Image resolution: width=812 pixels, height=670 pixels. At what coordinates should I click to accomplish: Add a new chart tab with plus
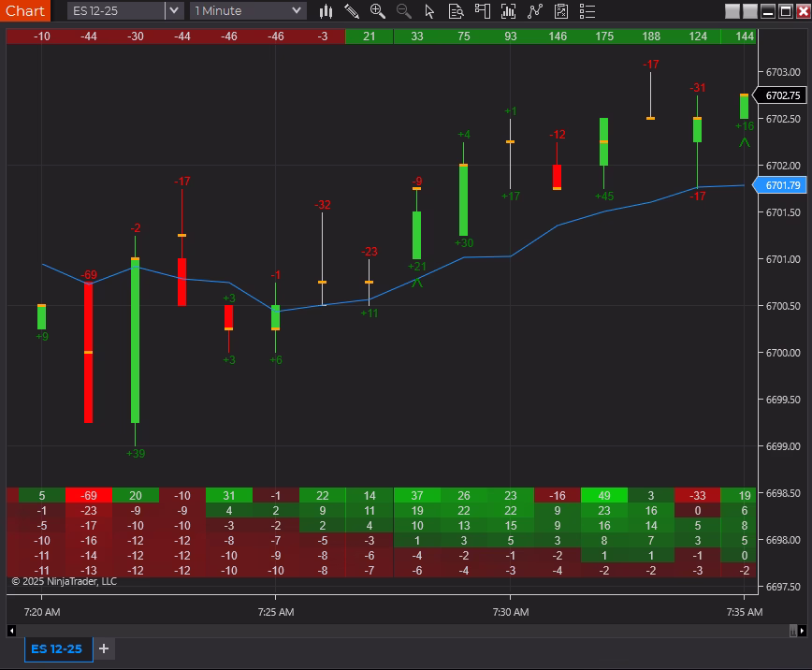coord(104,648)
